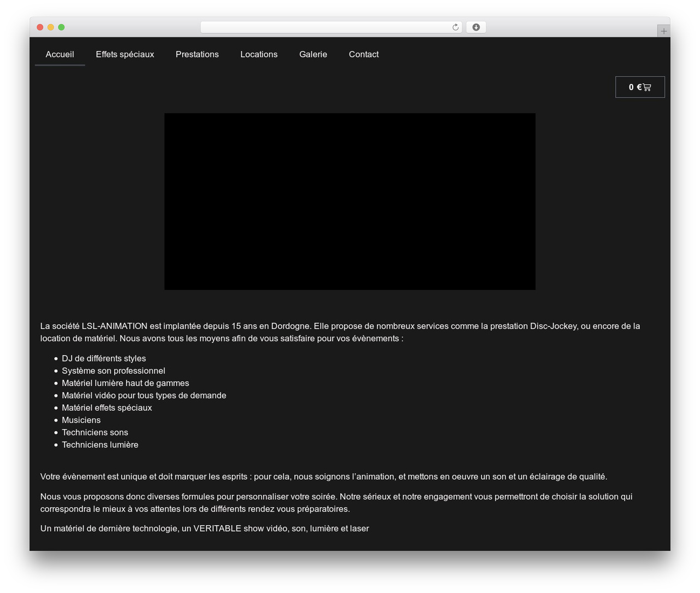The height and width of the screenshot is (593, 700).
Task: Open the Effets spéciaux menu item
Action: 125,54
